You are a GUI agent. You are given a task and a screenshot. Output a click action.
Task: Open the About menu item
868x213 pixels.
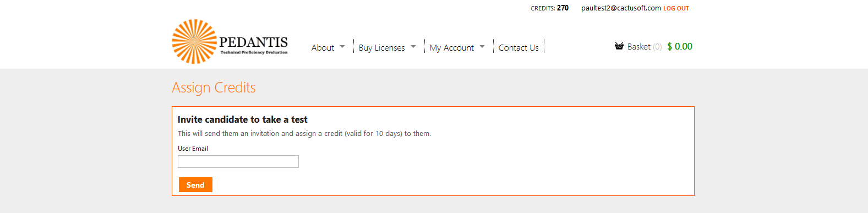click(x=323, y=48)
